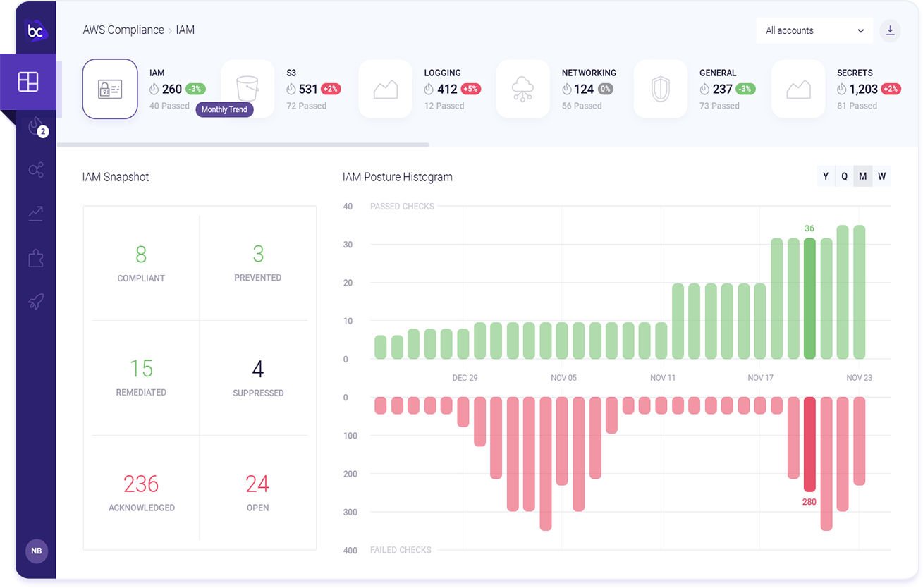This screenshot has height=588, width=923.
Task: Select the Networking cloud category icon
Action: pos(523,89)
